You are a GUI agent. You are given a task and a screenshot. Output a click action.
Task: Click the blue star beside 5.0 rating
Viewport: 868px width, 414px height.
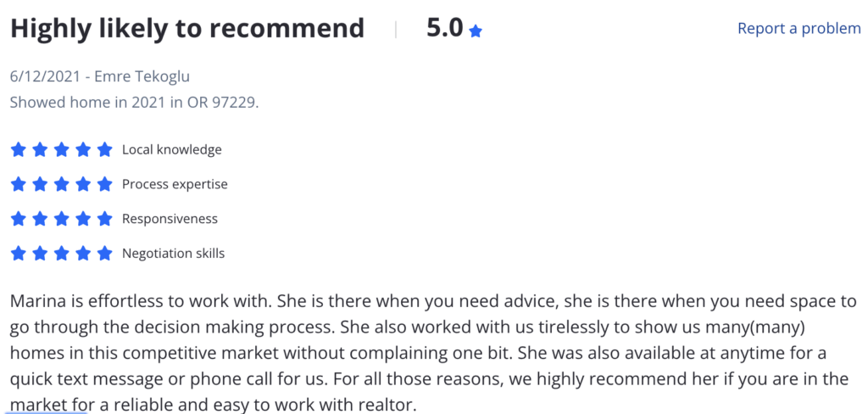point(476,31)
